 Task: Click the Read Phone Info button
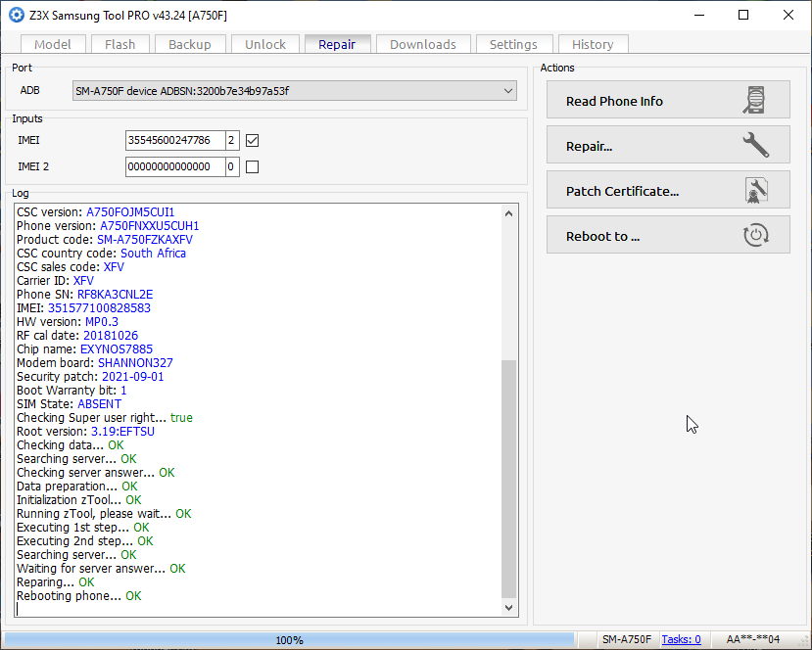(x=668, y=100)
